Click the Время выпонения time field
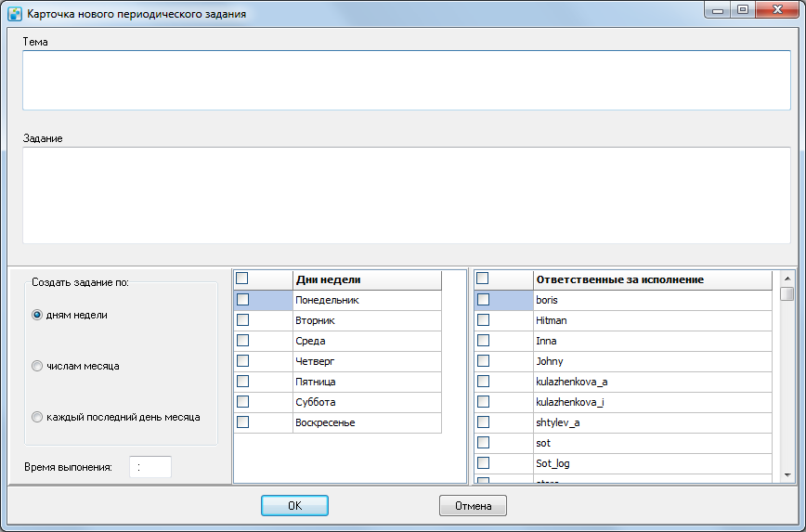The width and height of the screenshot is (806, 532). [150, 467]
